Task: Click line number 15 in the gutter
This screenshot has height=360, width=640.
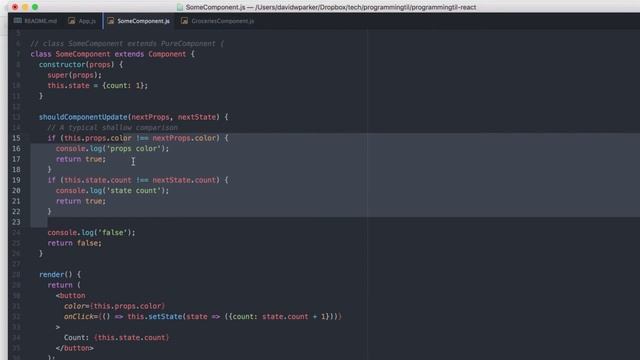Action: click(x=16, y=138)
